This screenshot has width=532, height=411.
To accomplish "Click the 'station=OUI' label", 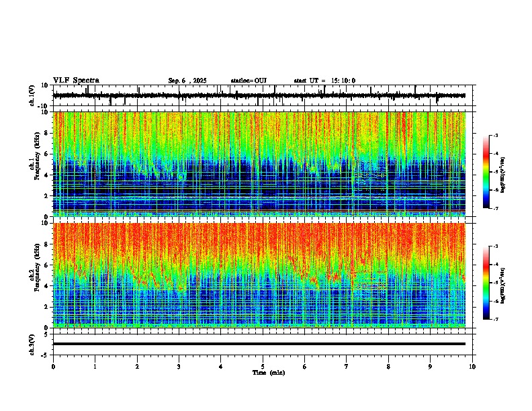I will point(249,81).
